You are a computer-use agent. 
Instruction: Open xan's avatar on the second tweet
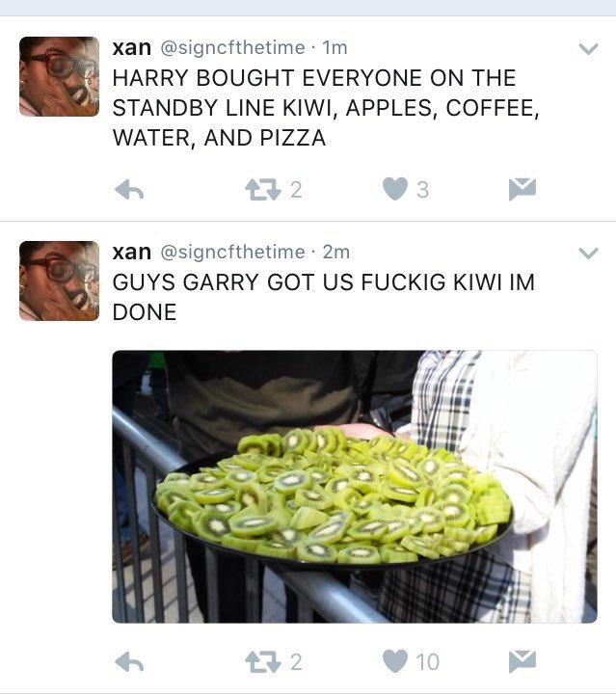(x=60, y=281)
